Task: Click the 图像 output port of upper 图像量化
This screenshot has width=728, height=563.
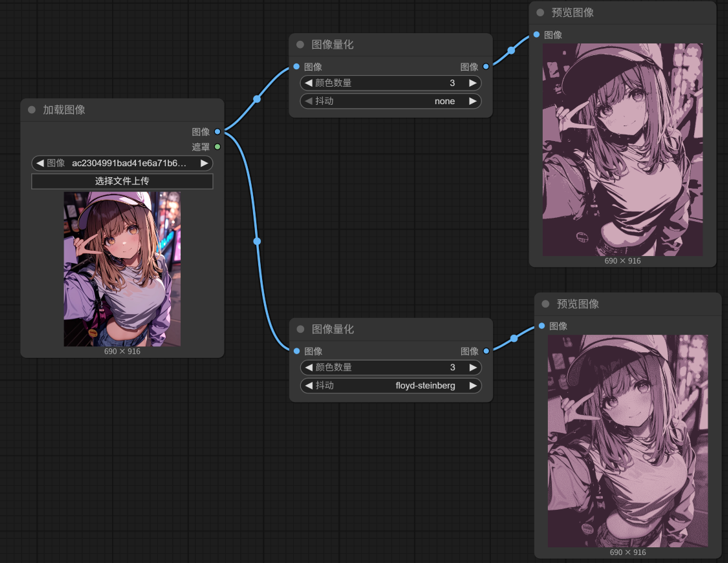Action: pos(486,67)
